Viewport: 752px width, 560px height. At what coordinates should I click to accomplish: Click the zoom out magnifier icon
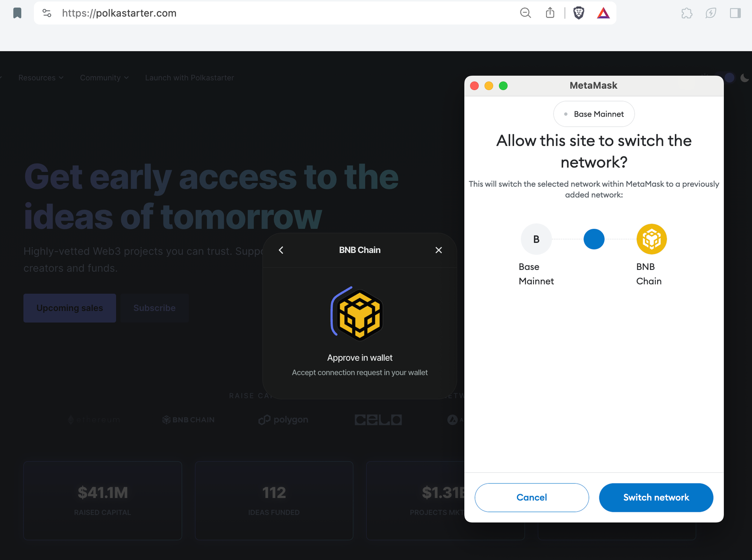(525, 13)
